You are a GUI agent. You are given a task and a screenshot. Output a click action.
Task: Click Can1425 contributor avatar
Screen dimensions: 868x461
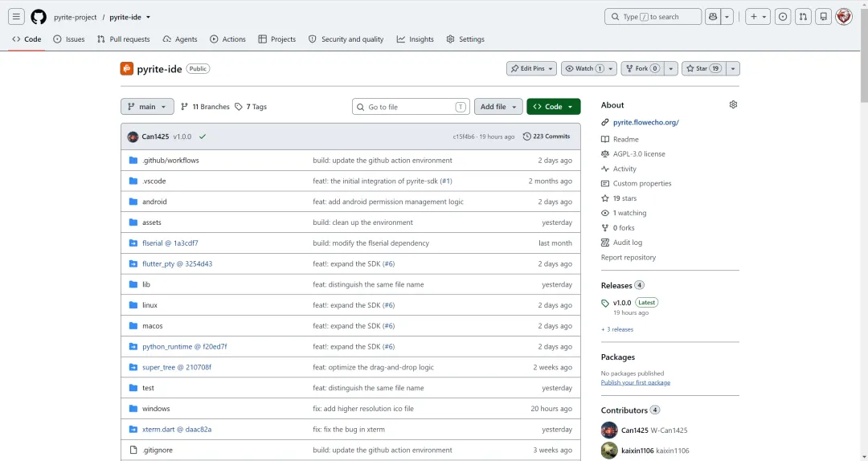tap(609, 430)
